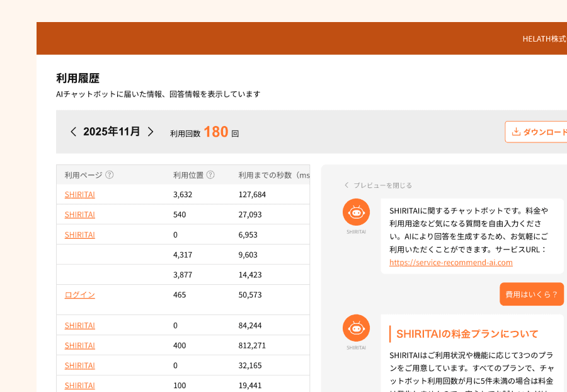Select the cell value 465

180,295
